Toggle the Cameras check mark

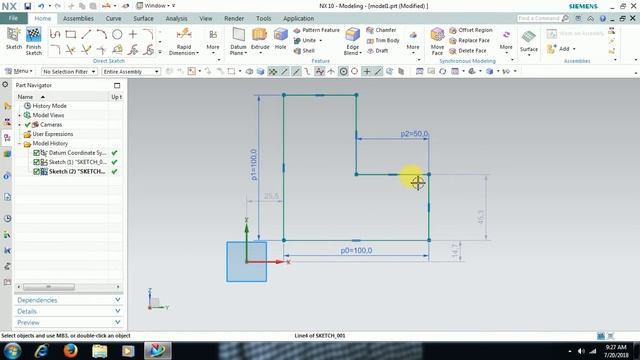coord(28,124)
